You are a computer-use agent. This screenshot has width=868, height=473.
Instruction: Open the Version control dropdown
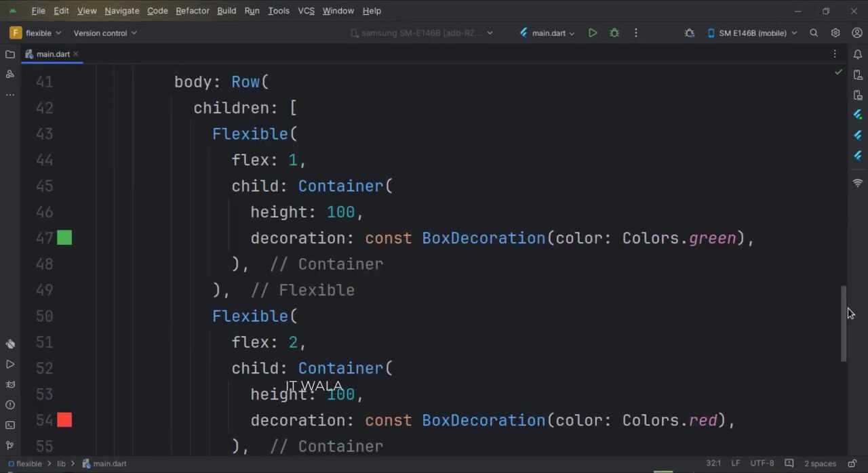click(x=104, y=33)
